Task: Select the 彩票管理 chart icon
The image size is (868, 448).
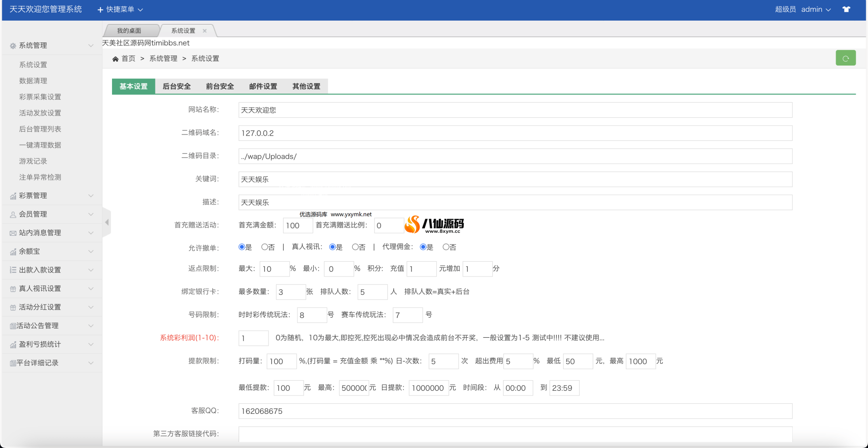Action: coord(12,196)
